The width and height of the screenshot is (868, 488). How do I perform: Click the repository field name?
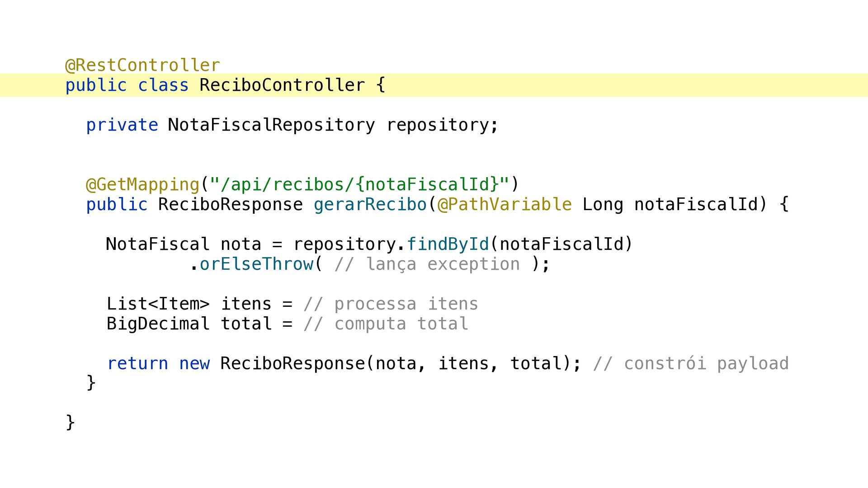(x=438, y=125)
